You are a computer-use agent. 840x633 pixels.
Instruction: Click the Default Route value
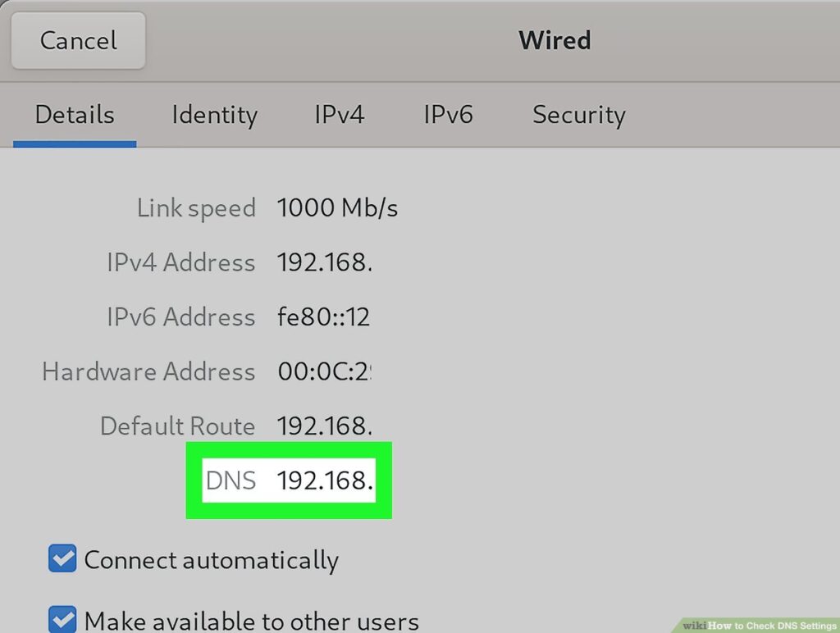tap(325, 426)
